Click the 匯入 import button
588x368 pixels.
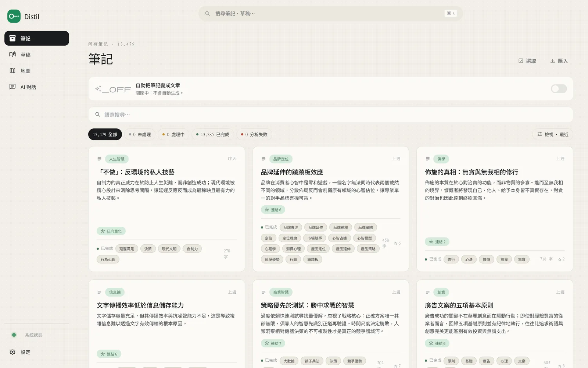(x=559, y=61)
